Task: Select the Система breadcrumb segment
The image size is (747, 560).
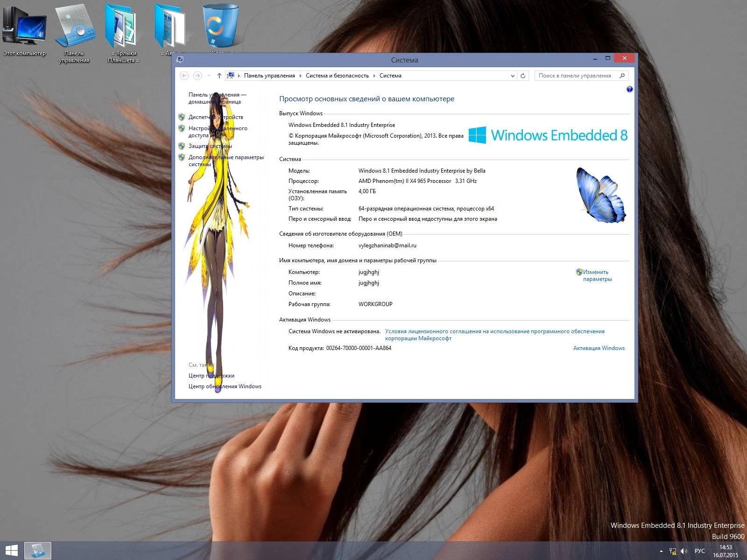Action: click(390, 76)
